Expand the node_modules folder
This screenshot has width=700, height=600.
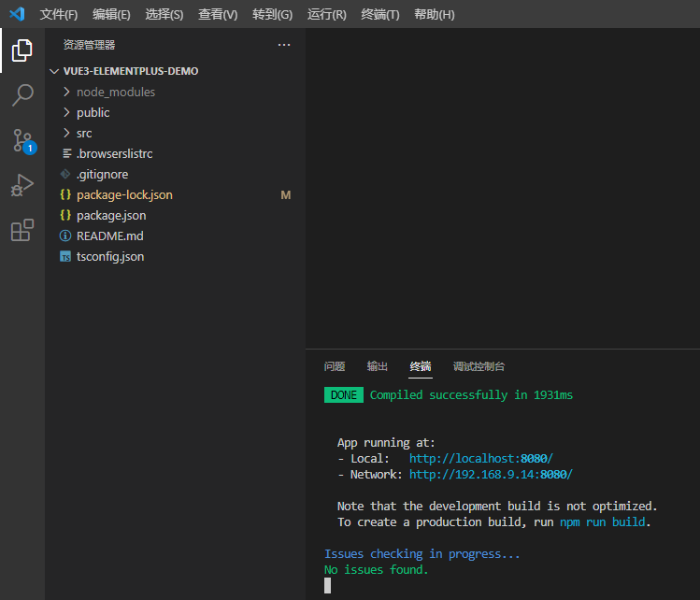click(x=66, y=92)
